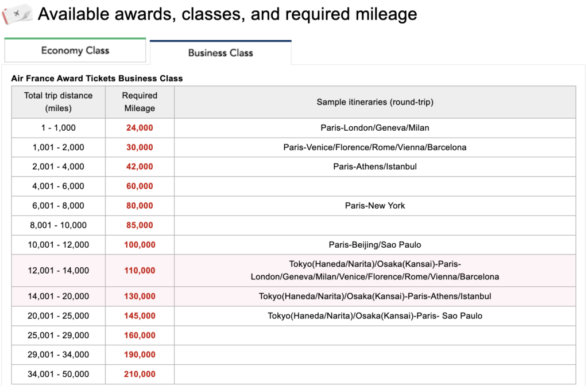Select the 24,000 mileage value
This screenshot has width=588, height=386.
(140, 128)
